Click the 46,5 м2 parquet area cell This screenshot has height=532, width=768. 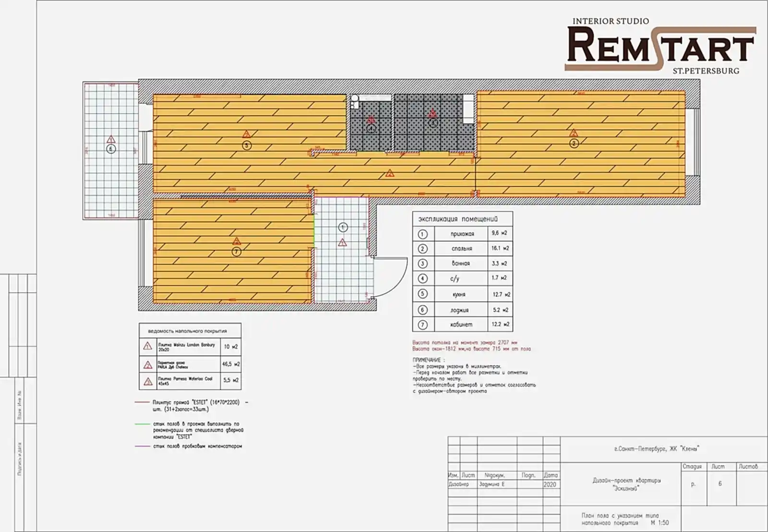coord(231,364)
